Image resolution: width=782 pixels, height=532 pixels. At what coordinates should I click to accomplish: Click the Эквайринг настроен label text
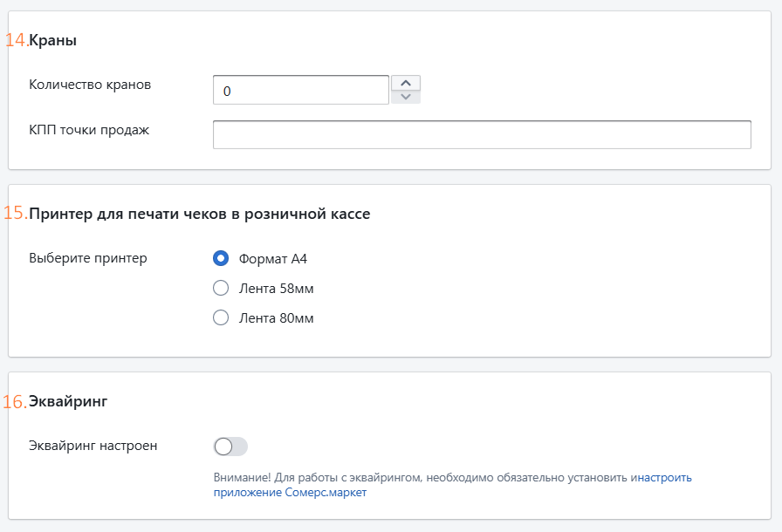(93, 446)
